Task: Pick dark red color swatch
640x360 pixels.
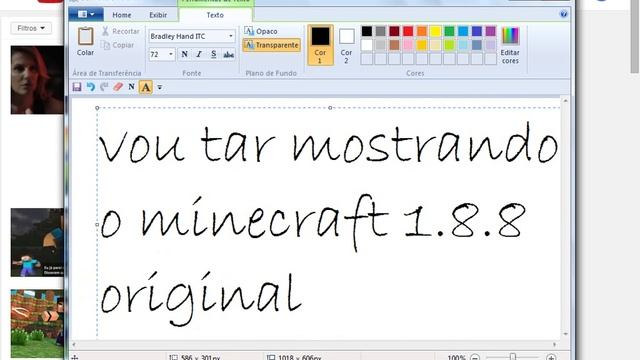Action: click(x=394, y=31)
